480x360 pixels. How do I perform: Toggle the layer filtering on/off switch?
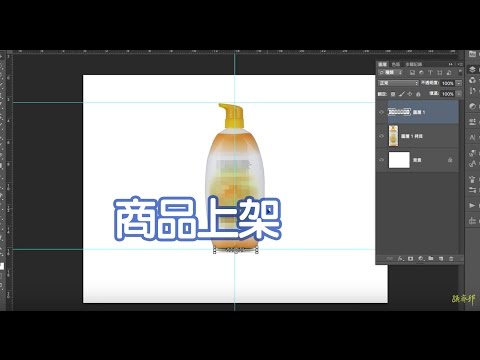[460, 72]
